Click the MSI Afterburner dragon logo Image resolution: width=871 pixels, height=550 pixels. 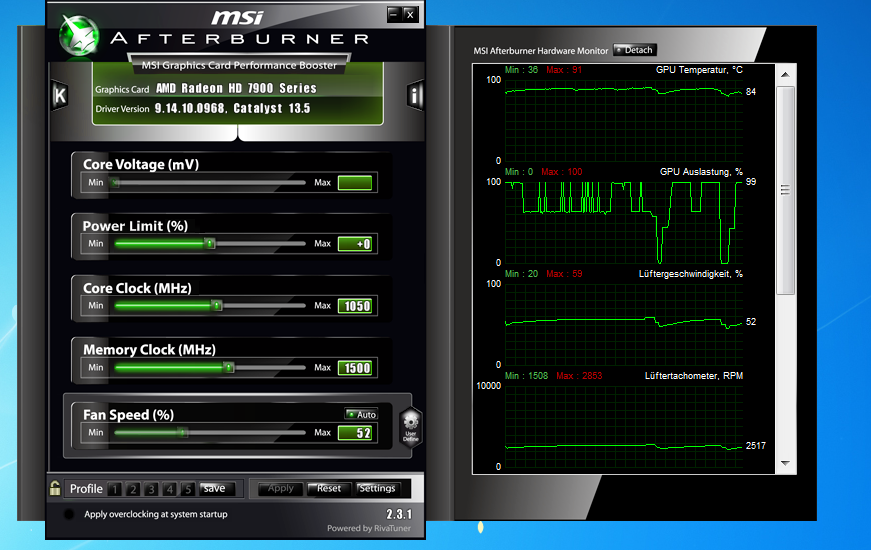pyautogui.click(x=79, y=36)
